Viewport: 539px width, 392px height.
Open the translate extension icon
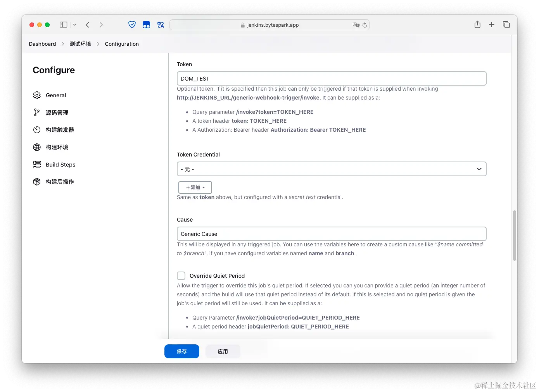click(161, 25)
